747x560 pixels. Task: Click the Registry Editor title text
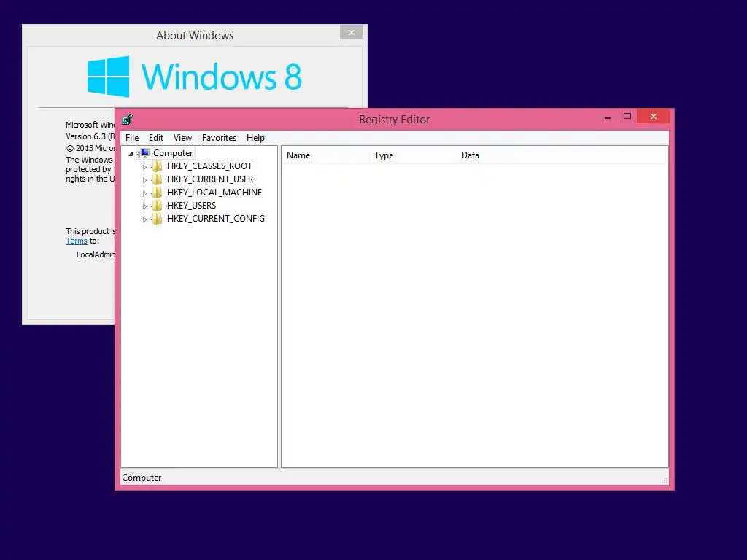tap(395, 120)
